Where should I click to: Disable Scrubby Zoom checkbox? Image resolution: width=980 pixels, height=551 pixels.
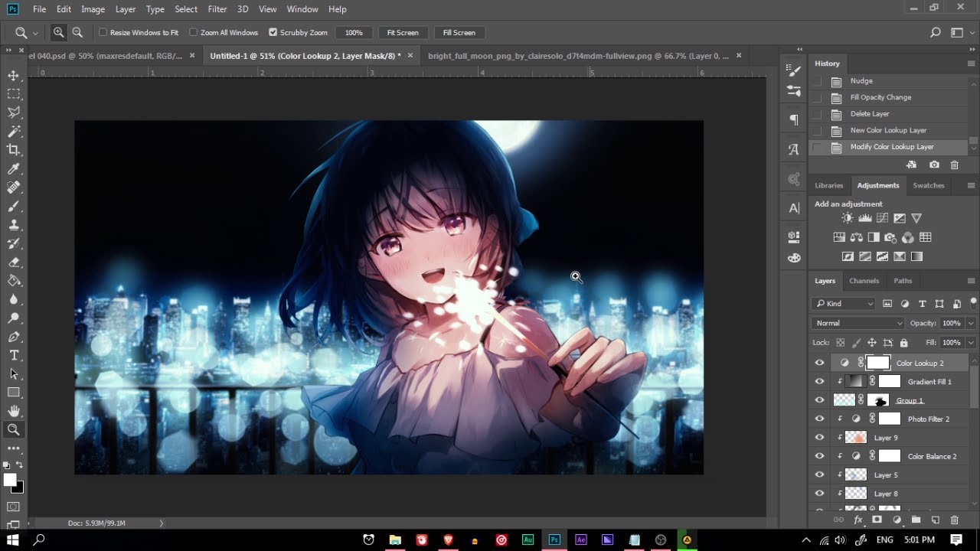coord(273,32)
